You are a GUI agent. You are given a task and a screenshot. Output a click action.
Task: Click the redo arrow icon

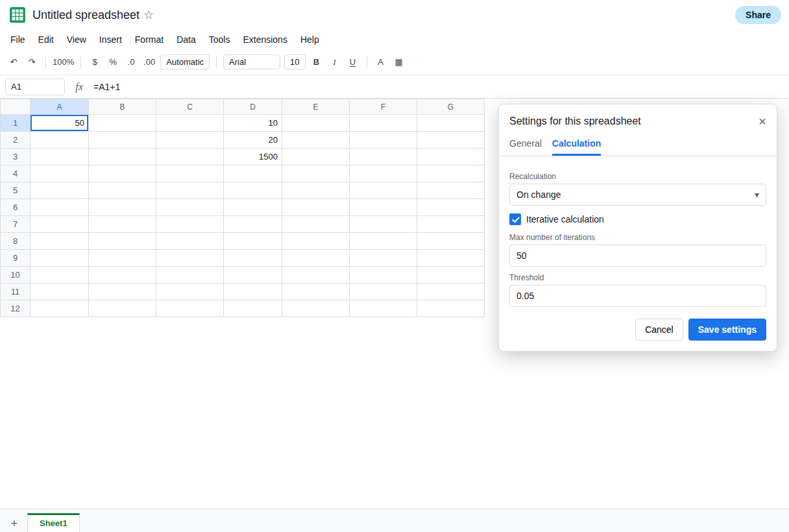(x=32, y=62)
